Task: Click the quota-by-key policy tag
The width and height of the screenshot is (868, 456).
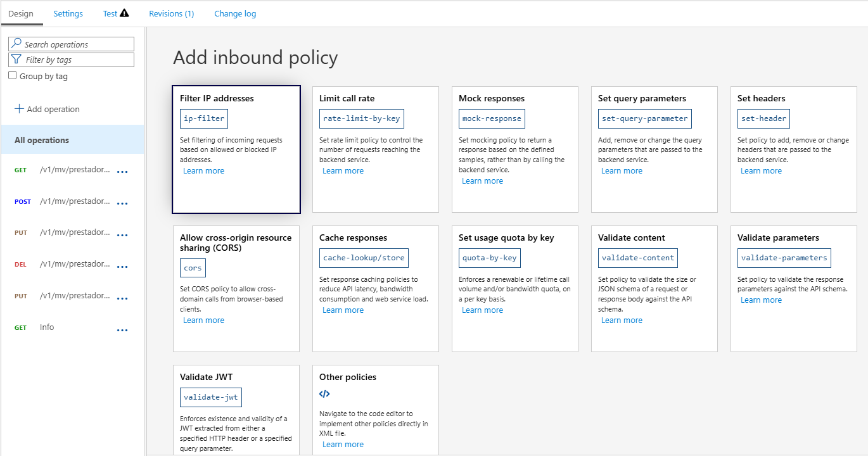Action: (x=490, y=258)
